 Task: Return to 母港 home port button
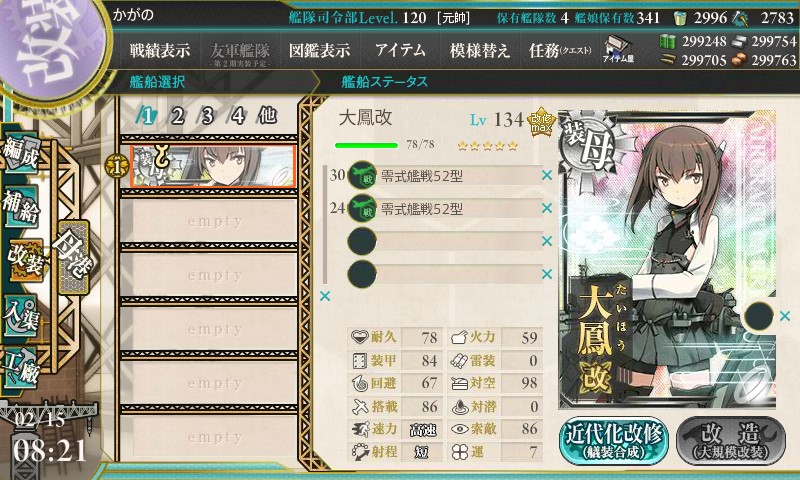[x=74, y=257]
